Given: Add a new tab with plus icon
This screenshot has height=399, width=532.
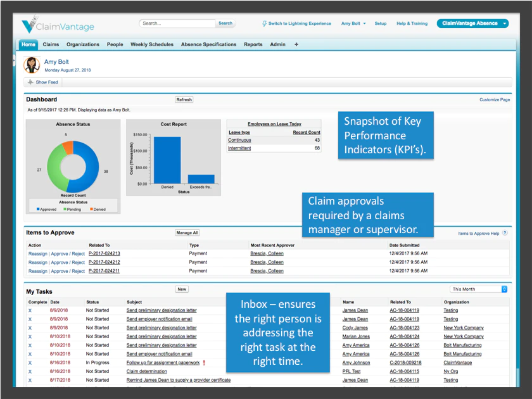Looking at the screenshot, I should point(296,44).
